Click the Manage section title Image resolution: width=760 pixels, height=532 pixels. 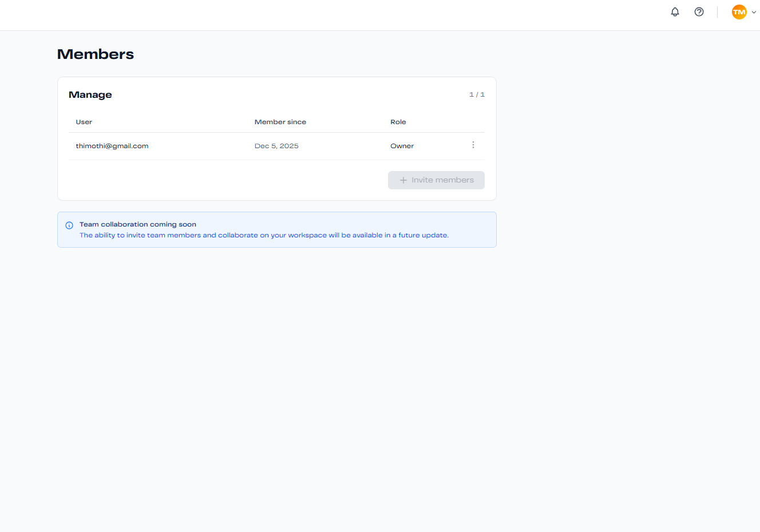click(90, 95)
